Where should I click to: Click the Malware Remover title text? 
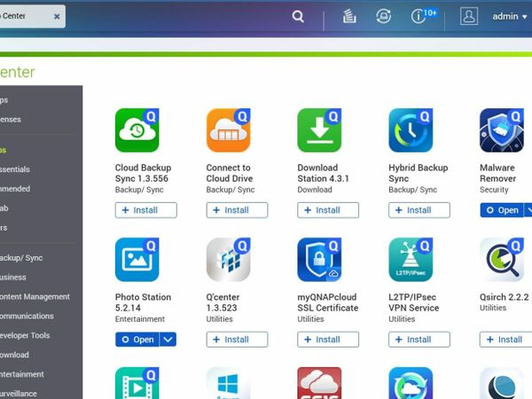tap(497, 173)
